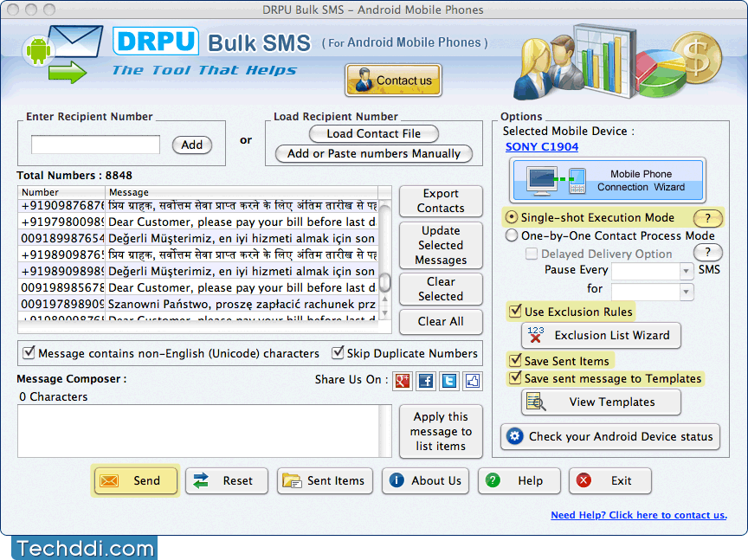Click the Android envelope logo icon
Image resolution: width=748 pixels, height=560 pixels.
click(63, 54)
